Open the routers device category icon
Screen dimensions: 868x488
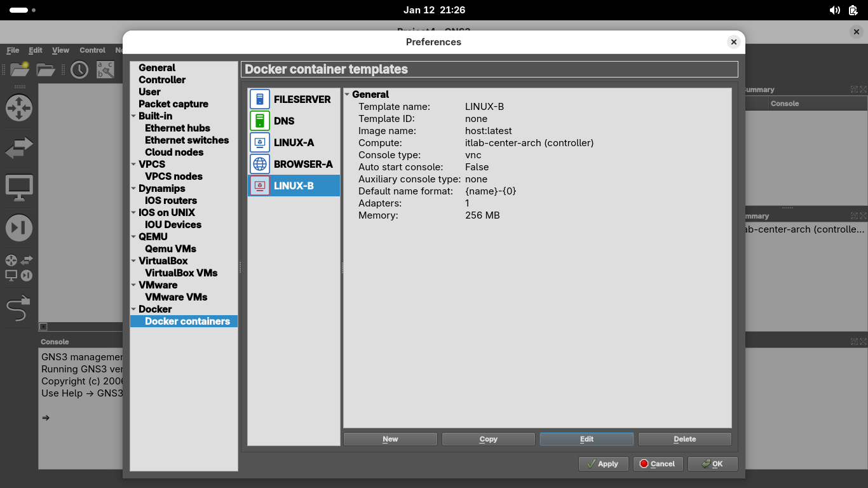19,108
